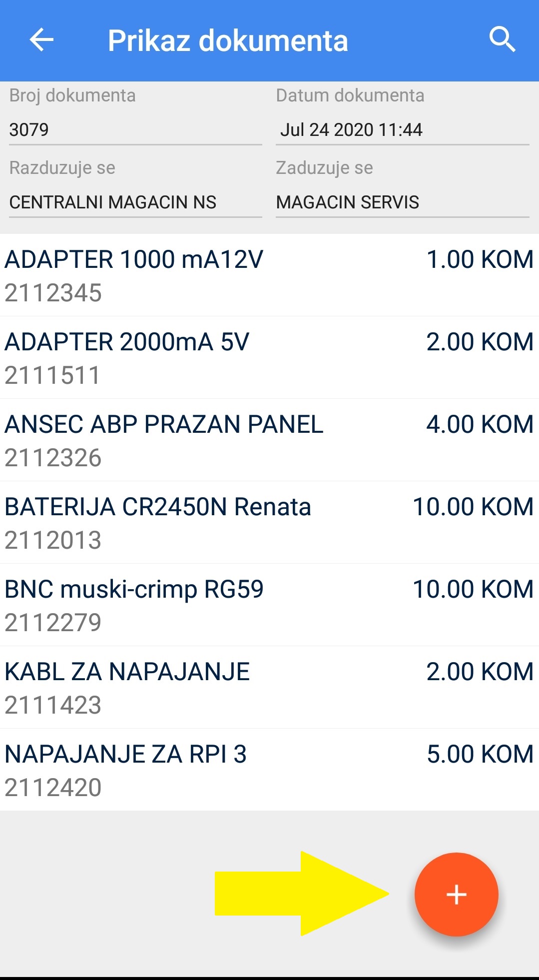
Task: Click the Prikaz dokumenta title
Action: (228, 41)
